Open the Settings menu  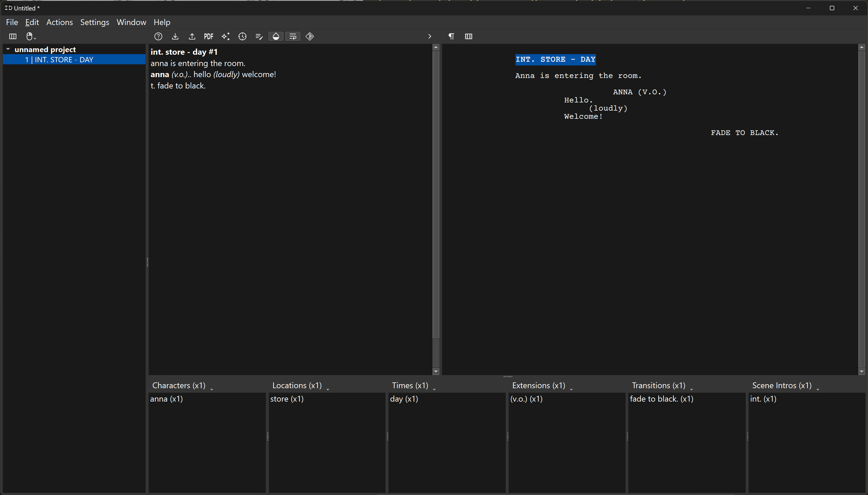click(x=95, y=22)
